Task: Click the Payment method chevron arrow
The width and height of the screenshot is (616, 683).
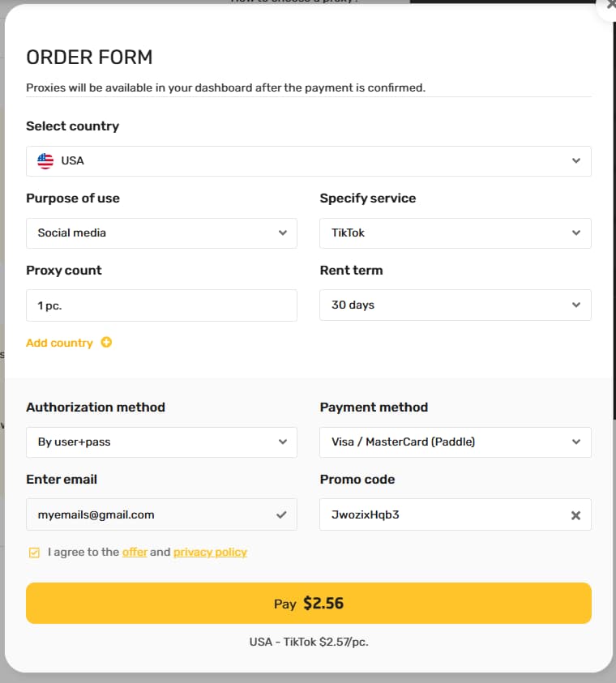Action: (575, 442)
